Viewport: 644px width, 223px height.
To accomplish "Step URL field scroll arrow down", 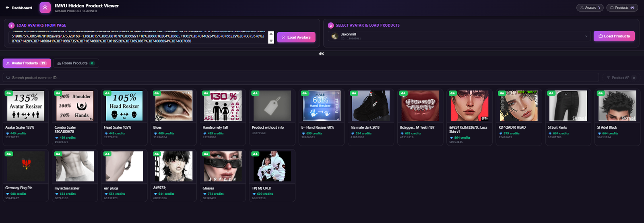I will coord(271,40).
